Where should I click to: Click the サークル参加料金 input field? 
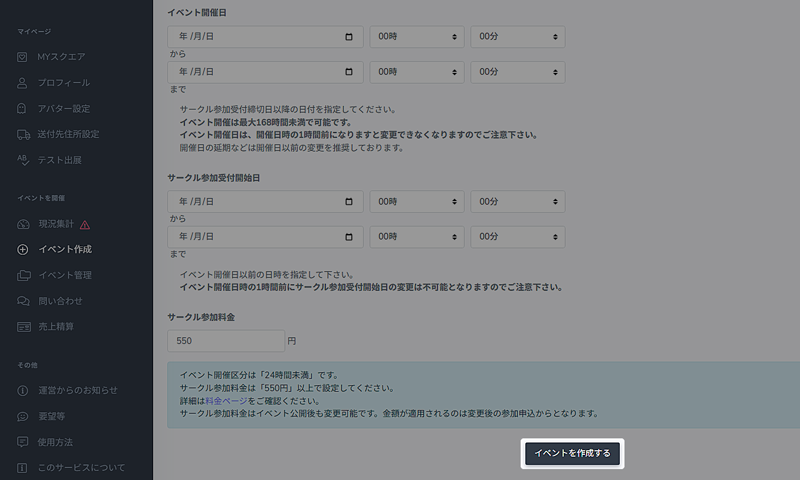tap(225, 340)
